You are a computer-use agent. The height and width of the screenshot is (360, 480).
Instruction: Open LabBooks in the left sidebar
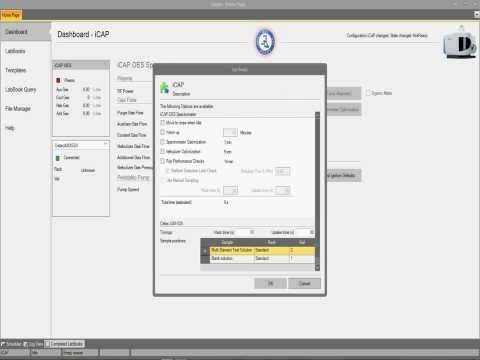15,51
